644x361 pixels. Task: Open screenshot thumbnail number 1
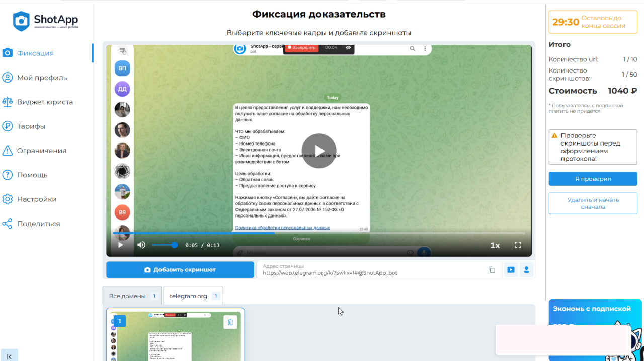coord(176,335)
